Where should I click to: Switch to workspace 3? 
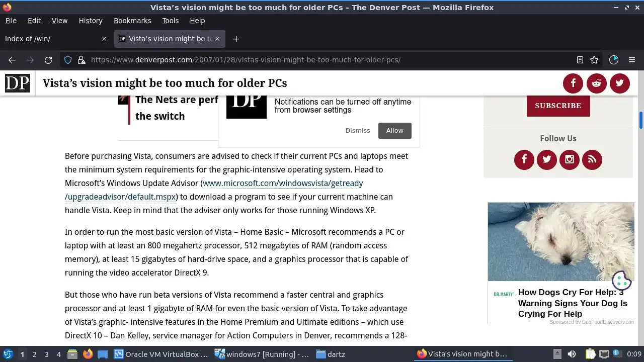(47, 354)
